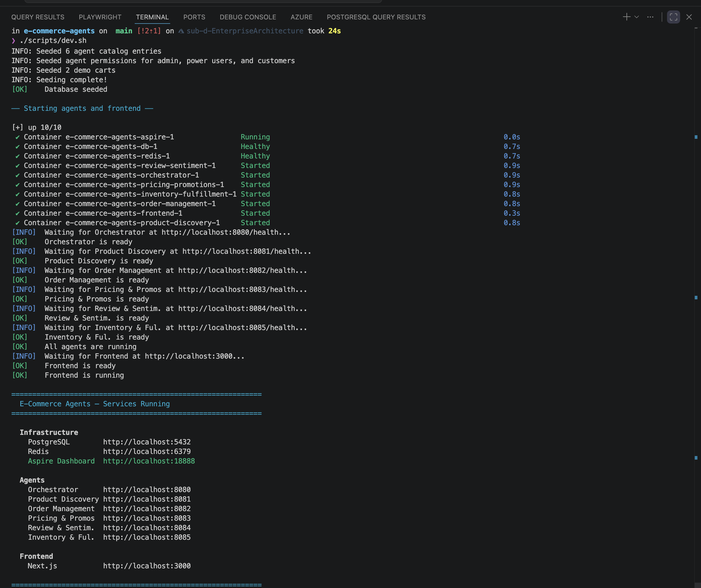701x588 pixels.
Task: Open the QUERY RESULTS tab
Action: [x=38, y=17]
